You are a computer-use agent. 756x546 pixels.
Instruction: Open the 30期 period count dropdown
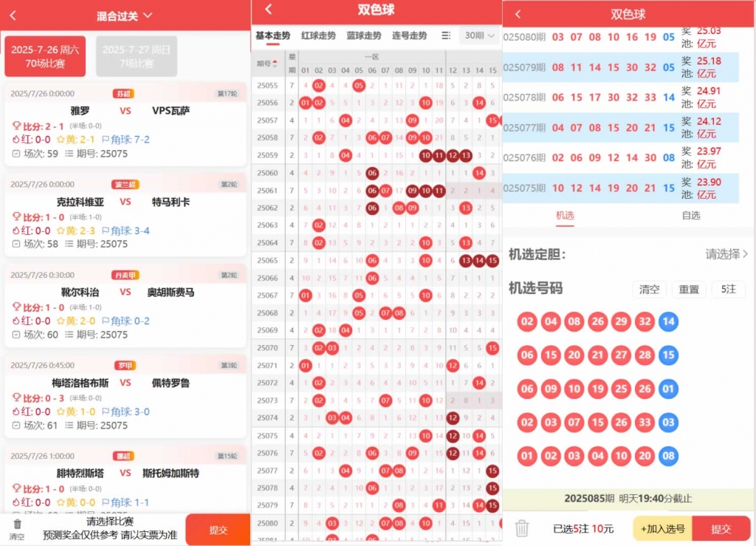tap(479, 35)
